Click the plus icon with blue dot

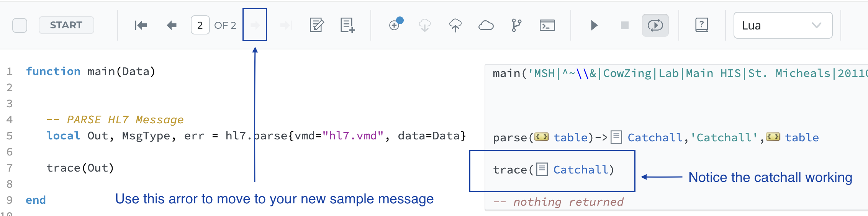pyautogui.click(x=395, y=25)
